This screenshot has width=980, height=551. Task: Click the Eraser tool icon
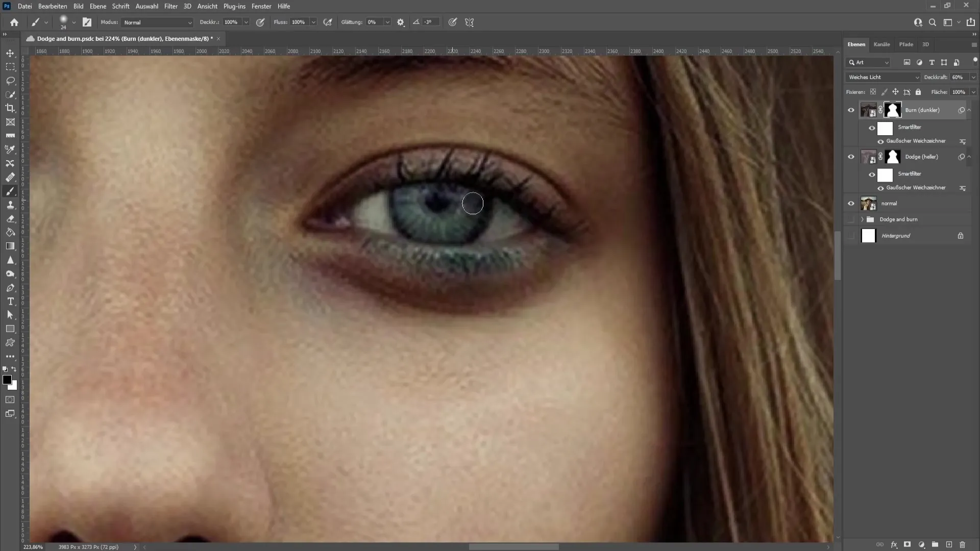point(10,219)
